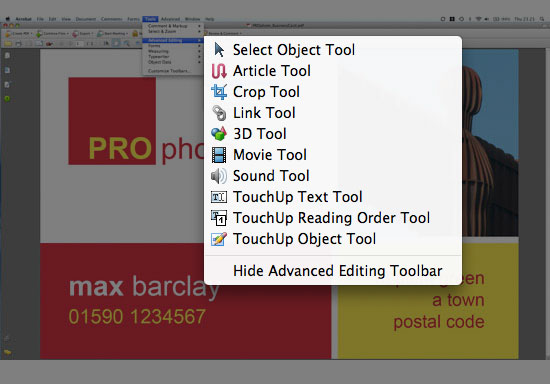Activate the Crop Tool
Viewport: 550px width, 384px height.
(333, 92)
